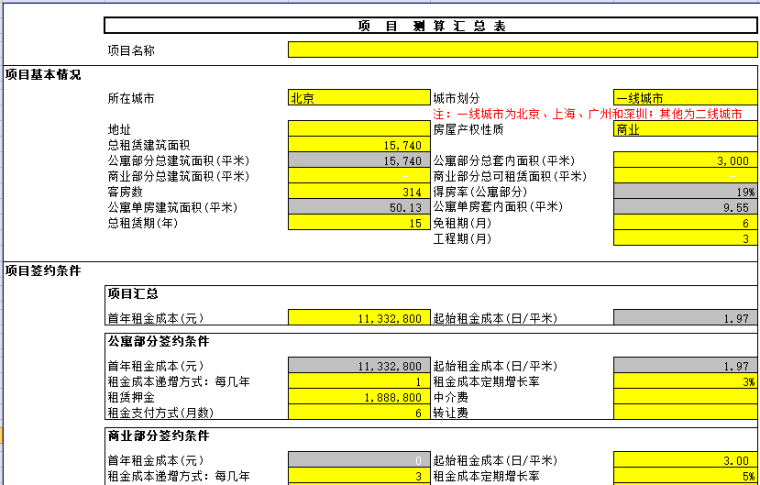The image size is (760, 485).
Task: Click the 项目测算汇总表 title cell
Action: [430, 26]
